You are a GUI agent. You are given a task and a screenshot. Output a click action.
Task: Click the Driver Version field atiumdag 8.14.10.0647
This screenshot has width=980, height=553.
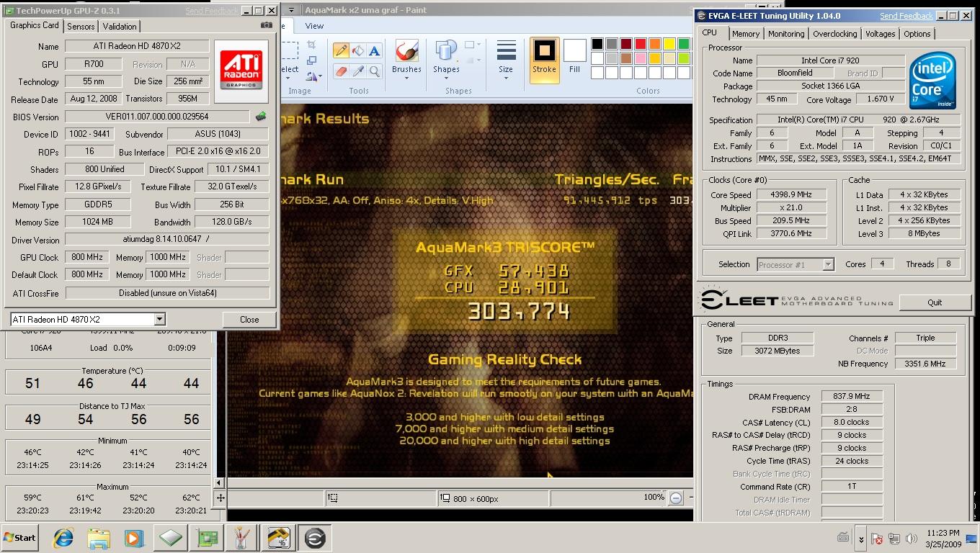pos(167,240)
